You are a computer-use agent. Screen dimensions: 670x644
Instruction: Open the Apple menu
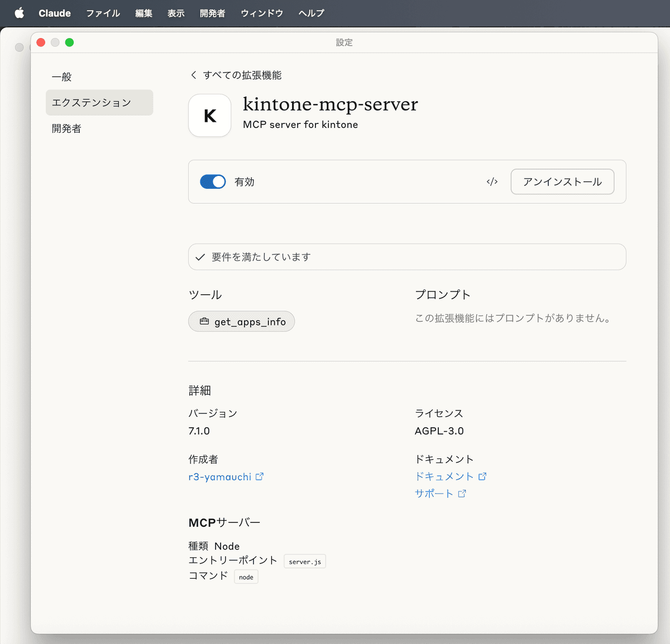[x=20, y=13]
